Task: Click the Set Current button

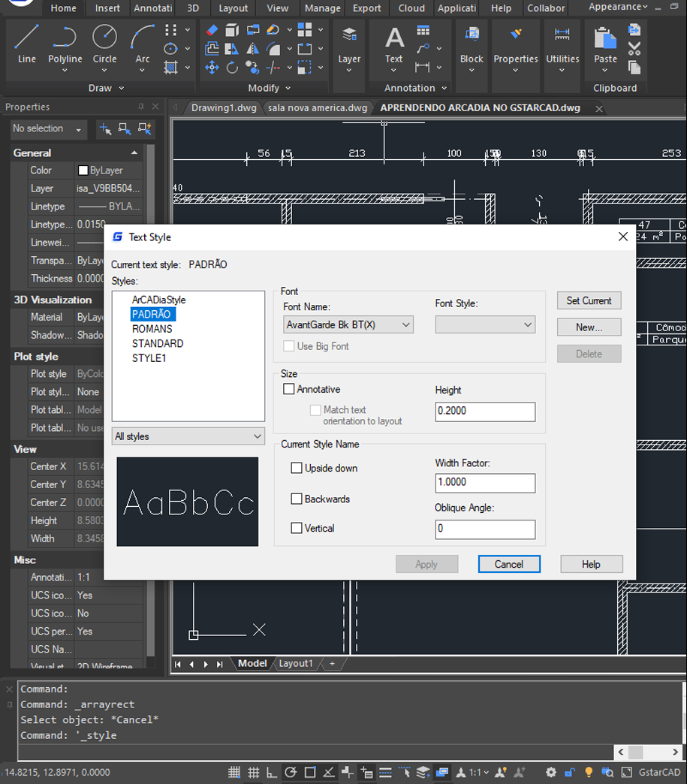Action: tap(589, 301)
